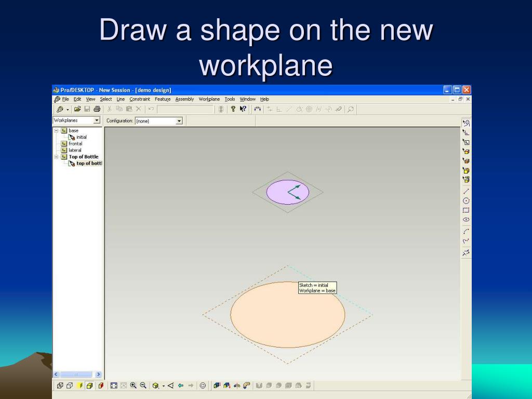This screenshot has width=532, height=399.
Task: Open the Tools menu
Action: tap(230, 99)
